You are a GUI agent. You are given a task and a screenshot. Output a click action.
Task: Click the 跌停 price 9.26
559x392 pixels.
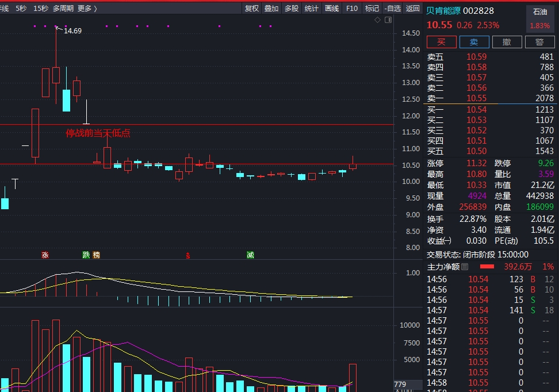point(546,163)
